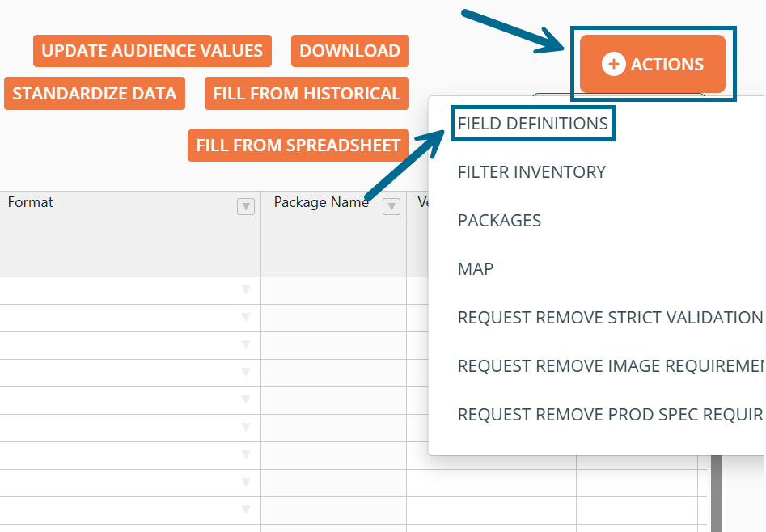
Task: Choose Packages from the Actions menu
Action: tap(499, 221)
